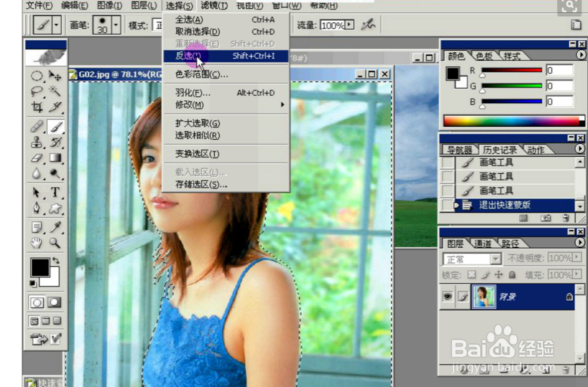Select the Type tool
Image resolution: width=588 pixels, height=387 pixels.
(x=55, y=193)
